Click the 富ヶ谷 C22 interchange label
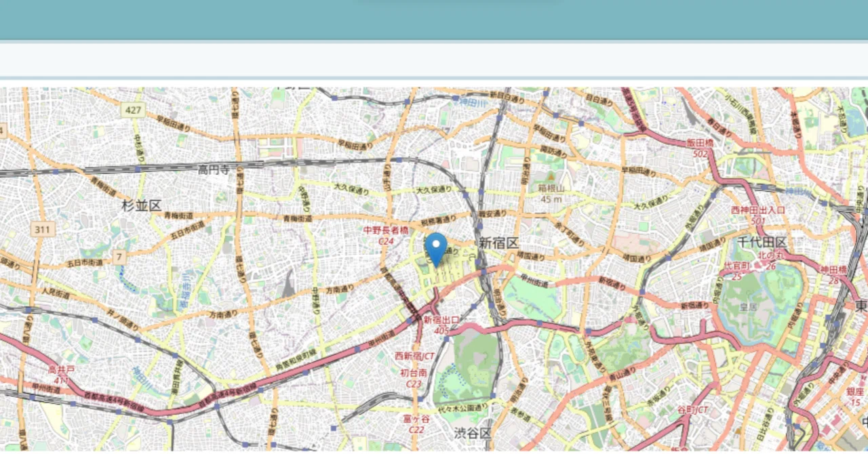Image resolution: width=868 pixels, height=454 pixels. click(x=416, y=424)
